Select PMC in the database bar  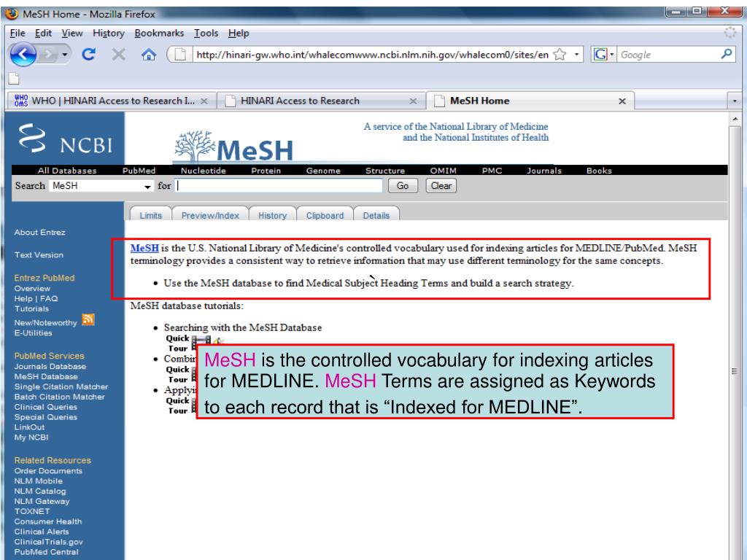click(x=492, y=171)
